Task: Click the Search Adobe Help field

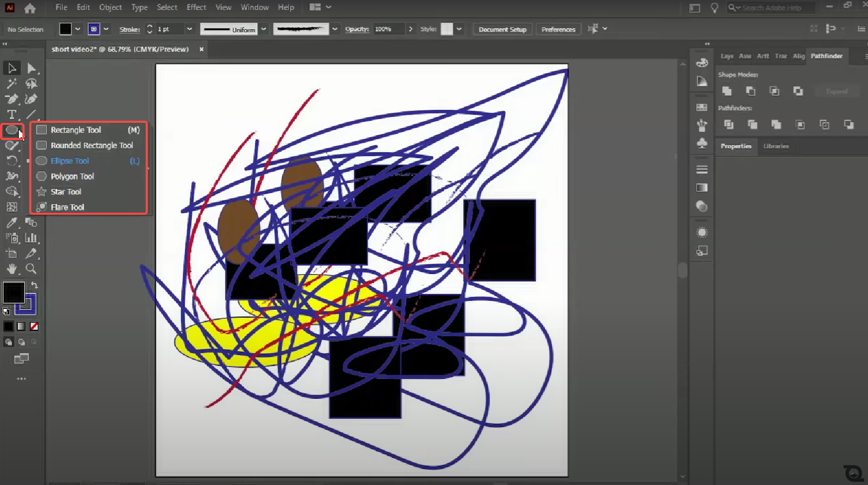Action: click(x=771, y=8)
